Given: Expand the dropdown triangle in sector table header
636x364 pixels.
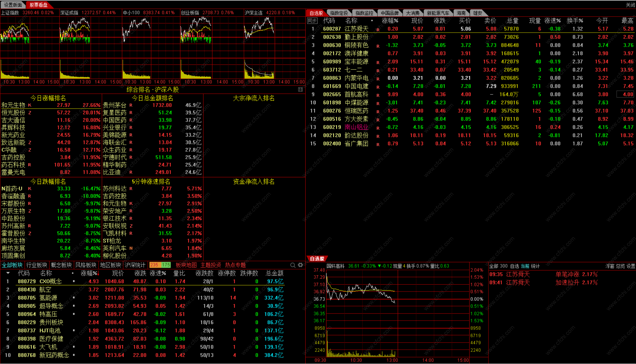Looking at the screenshot, I should 8,273.
